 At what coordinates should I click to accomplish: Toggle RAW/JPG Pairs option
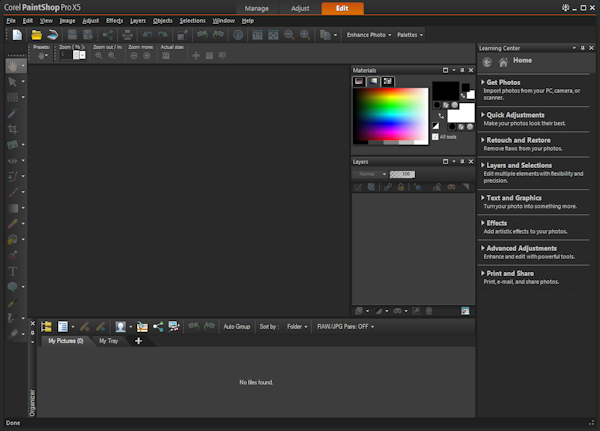click(344, 326)
